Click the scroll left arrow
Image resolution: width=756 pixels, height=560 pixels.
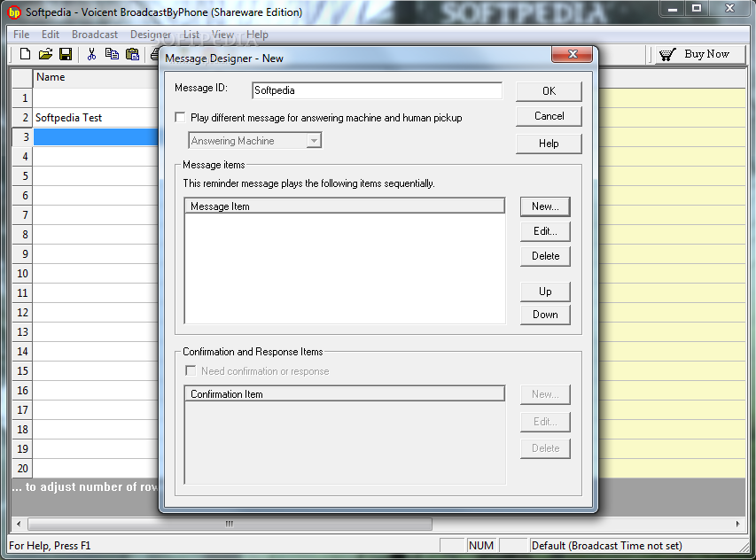pos(19,524)
